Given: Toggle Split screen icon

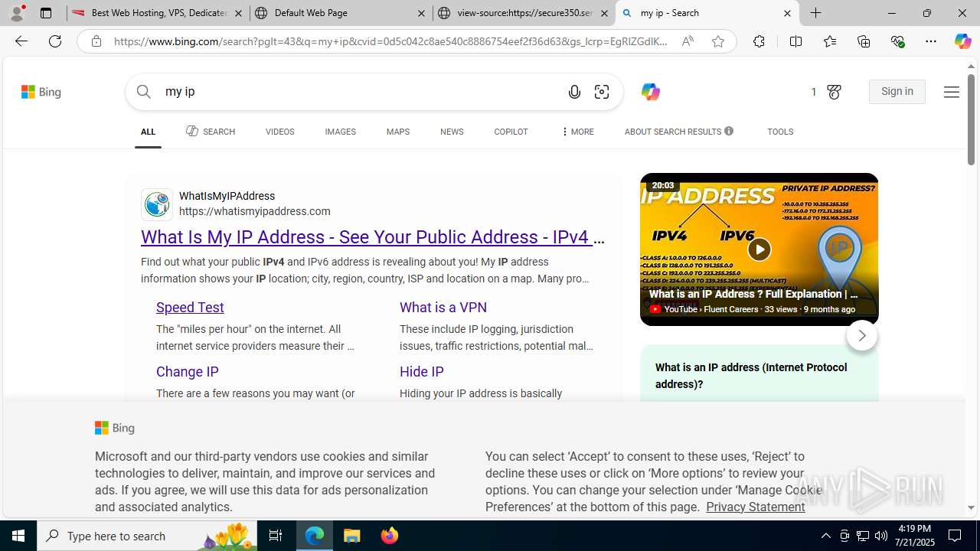Looking at the screenshot, I should (x=795, y=41).
